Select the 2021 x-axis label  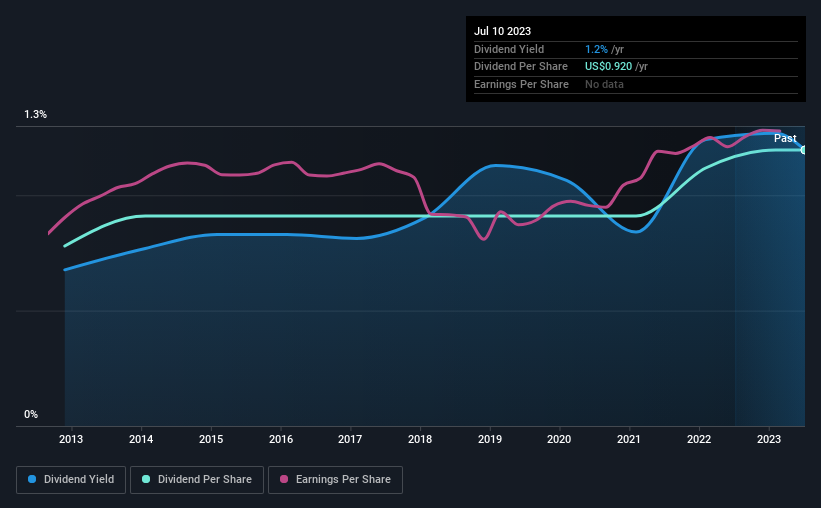click(x=629, y=439)
